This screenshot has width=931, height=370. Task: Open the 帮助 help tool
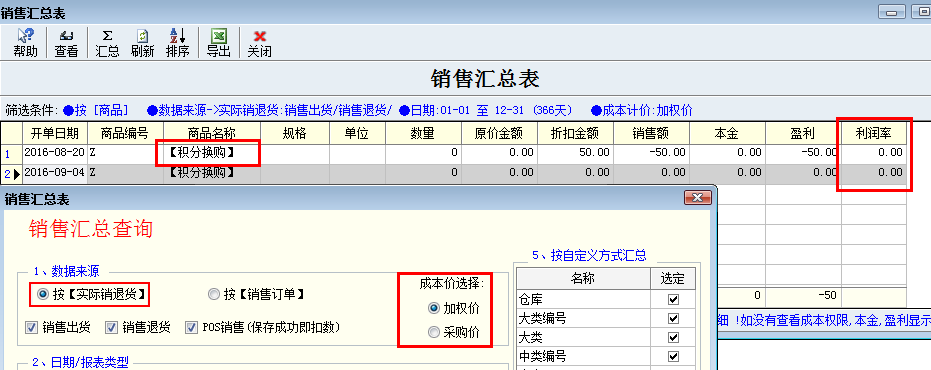click(x=26, y=43)
